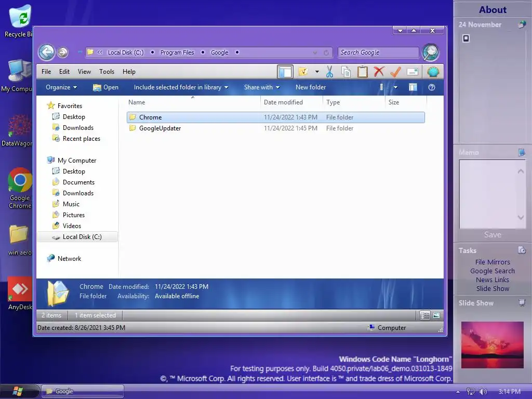532x399 pixels.
Task: Switch to details view in status bar
Action: click(425, 315)
